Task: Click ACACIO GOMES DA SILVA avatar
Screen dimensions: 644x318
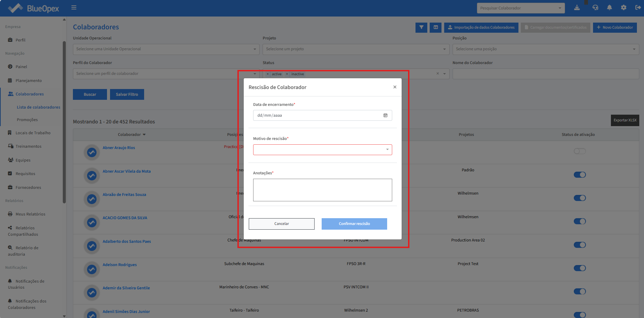Action: (x=92, y=222)
